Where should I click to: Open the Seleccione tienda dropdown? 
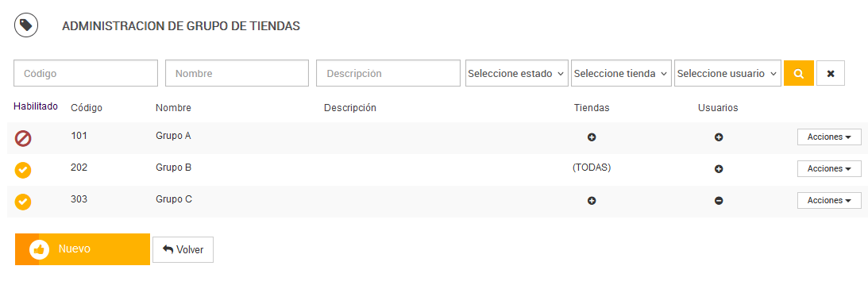pyautogui.click(x=621, y=73)
